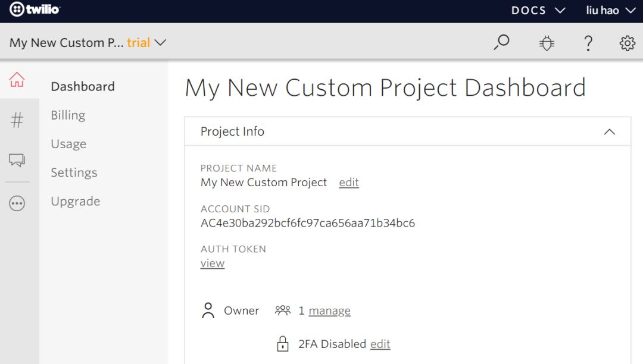Click 'My New Custom Project' name text

tap(264, 182)
